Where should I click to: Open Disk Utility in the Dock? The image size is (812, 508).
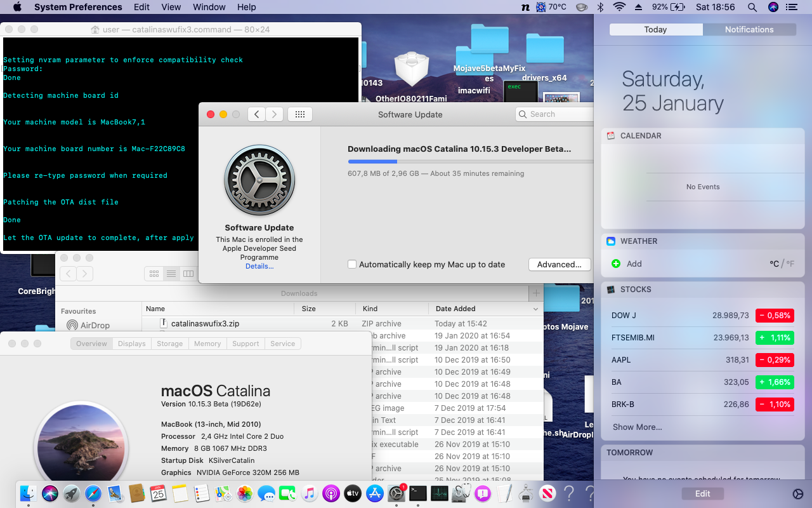pyautogui.click(x=461, y=493)
